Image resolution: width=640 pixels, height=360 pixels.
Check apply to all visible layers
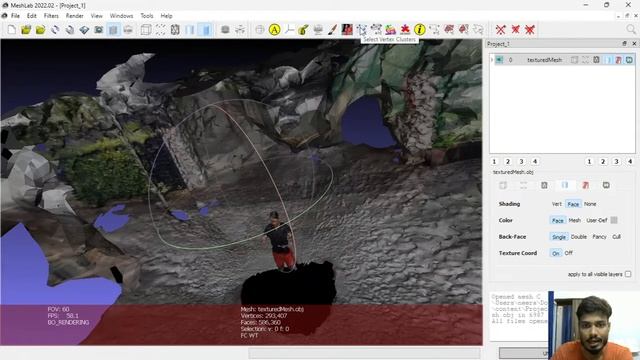tap(628, 274)
